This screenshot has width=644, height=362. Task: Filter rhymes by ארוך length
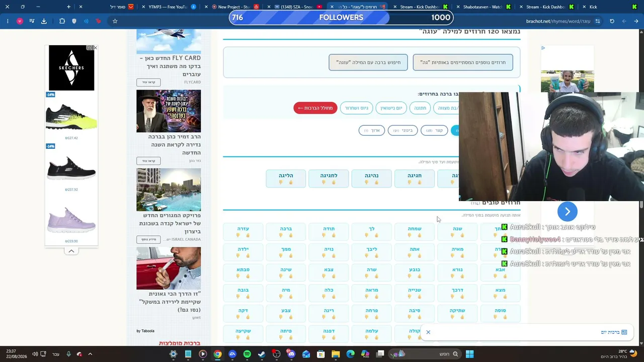372,131
